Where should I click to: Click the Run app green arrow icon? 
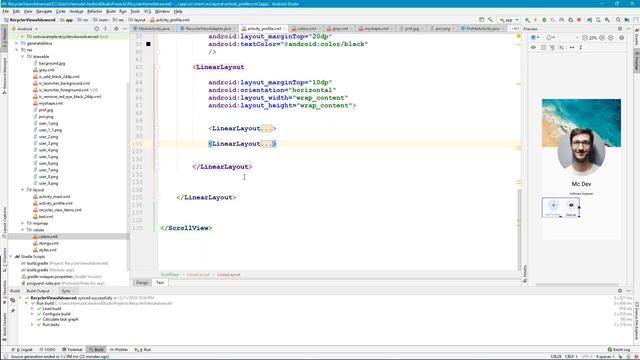click(x=527, y=20)
